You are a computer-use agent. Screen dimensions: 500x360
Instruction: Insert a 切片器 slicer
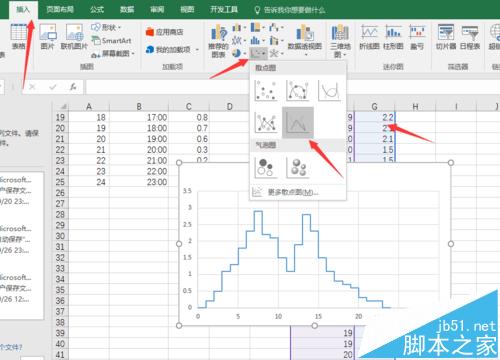pyautogui.click(x=446, y=37)
